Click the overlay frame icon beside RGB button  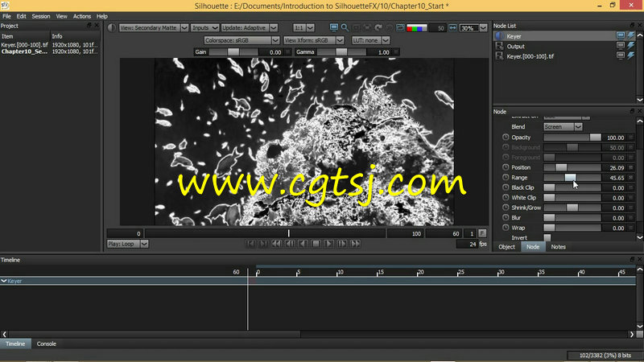coord(400,27)
